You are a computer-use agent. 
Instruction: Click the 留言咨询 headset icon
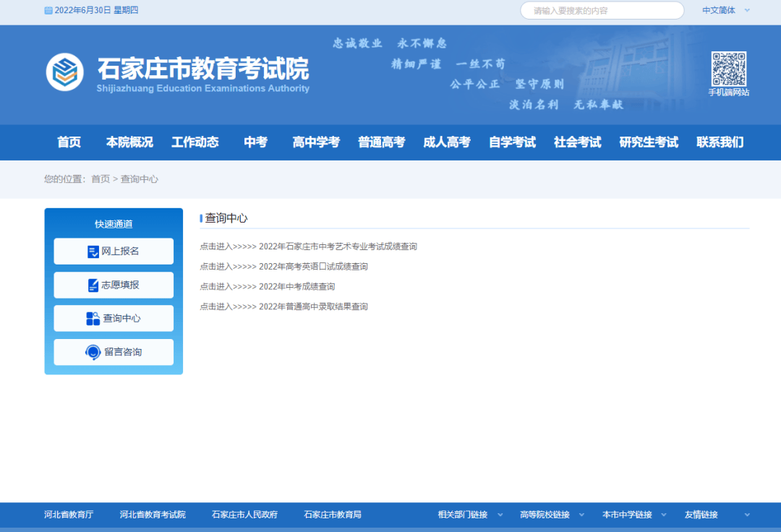(93, 352)
